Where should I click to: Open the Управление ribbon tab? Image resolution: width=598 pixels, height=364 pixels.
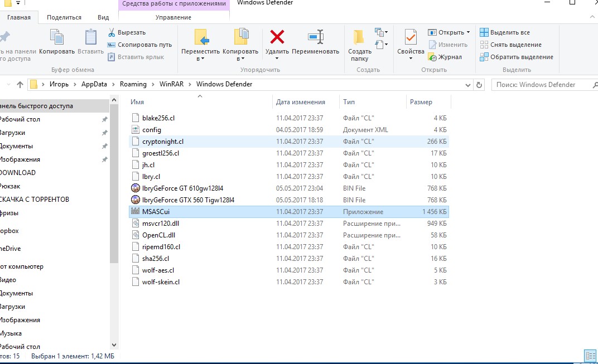(173, 17)
